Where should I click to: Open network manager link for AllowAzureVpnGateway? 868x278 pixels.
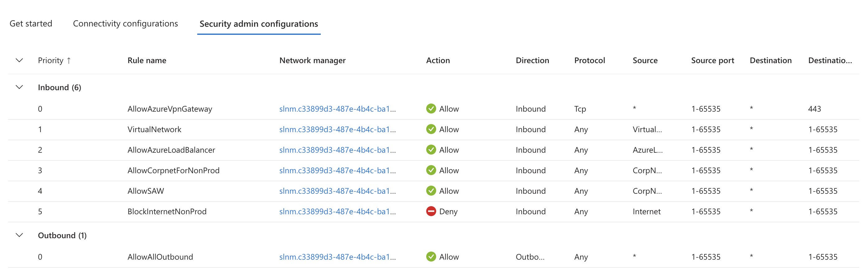tap(337, 109)
